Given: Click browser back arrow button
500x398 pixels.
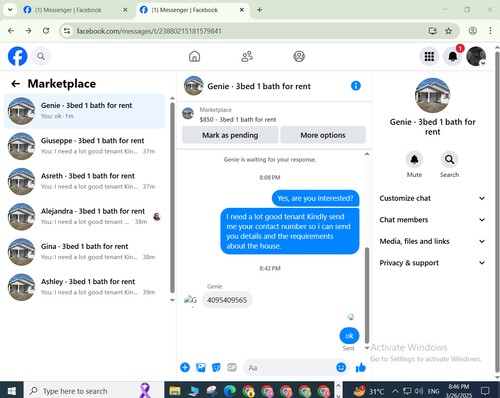Looking at the screenshot, I should click(x=11, y=31).
